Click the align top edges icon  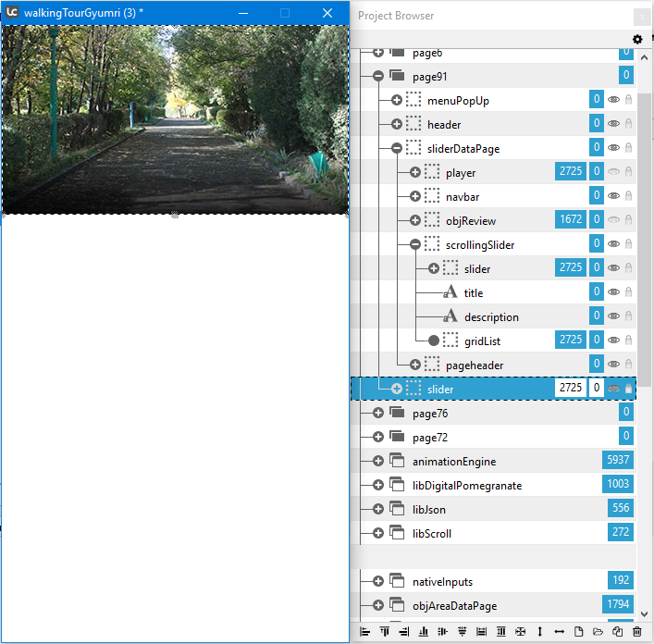click(x=384, y=632)
